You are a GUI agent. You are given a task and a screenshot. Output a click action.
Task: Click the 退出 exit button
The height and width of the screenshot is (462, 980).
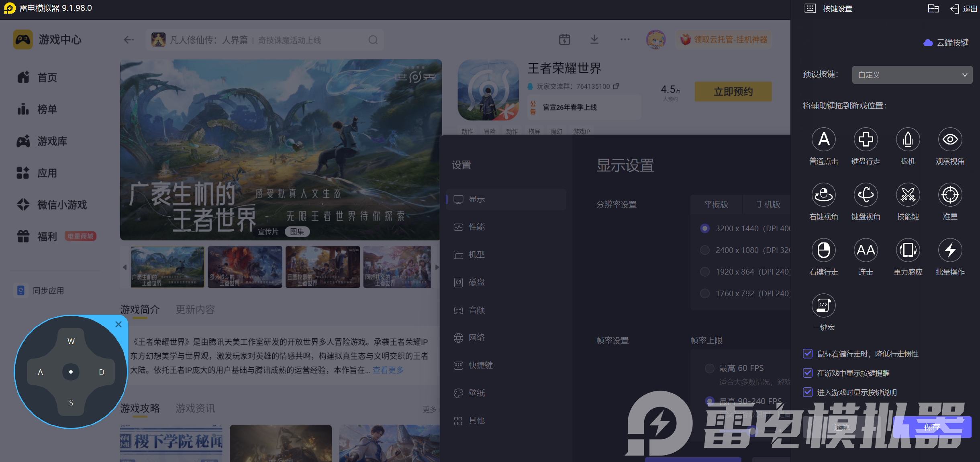(964, 8)
